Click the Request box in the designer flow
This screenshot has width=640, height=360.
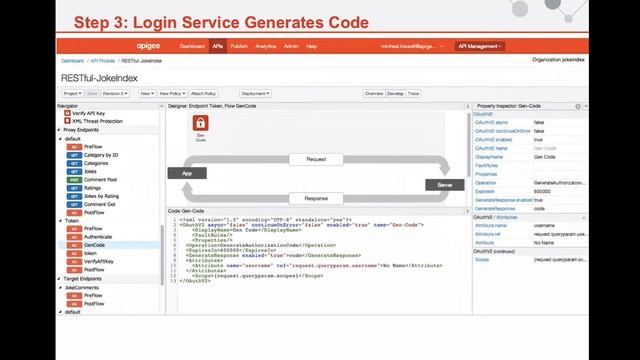(x=316, y=159)
